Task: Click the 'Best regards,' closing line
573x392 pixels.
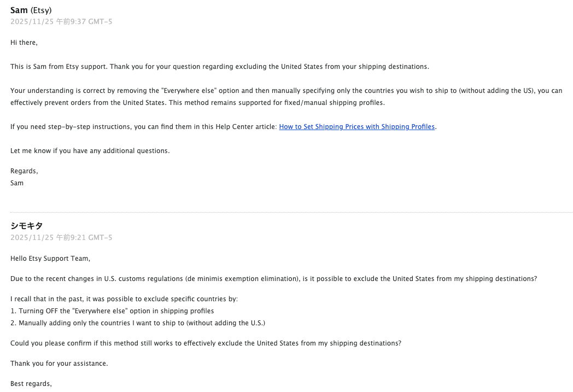Action: coord(31,384)
